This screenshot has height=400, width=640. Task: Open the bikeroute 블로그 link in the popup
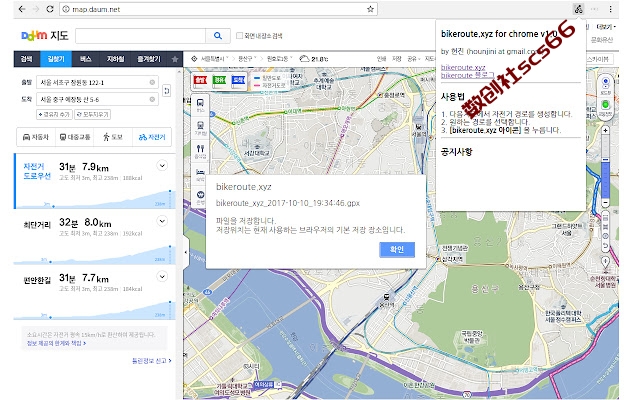[467, 76]
